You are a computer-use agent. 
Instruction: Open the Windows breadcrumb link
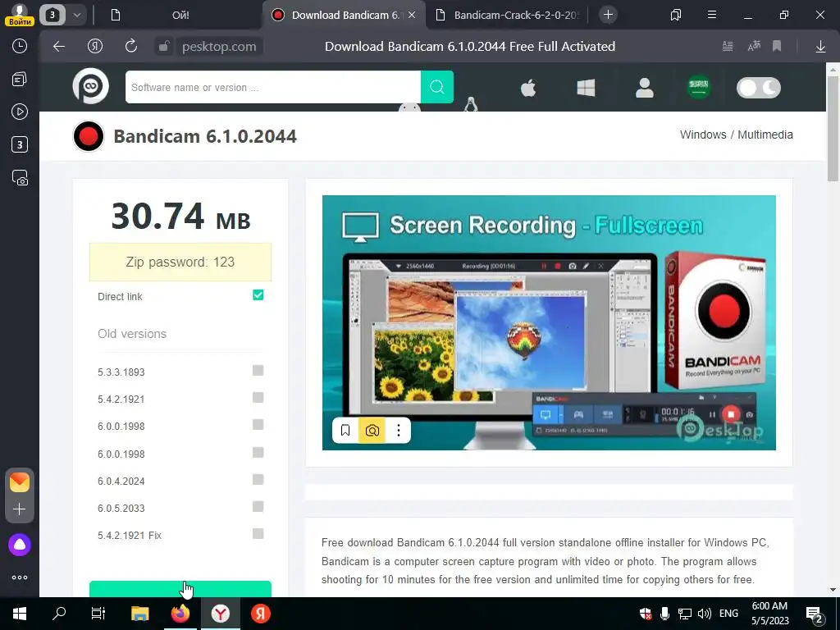(703, 135)
